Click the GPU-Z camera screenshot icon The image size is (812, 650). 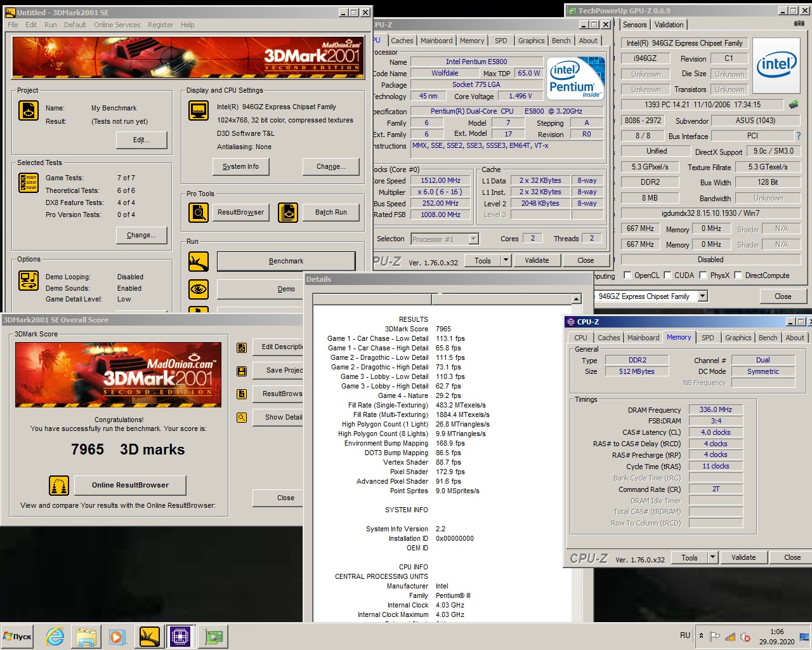[799, 23]
